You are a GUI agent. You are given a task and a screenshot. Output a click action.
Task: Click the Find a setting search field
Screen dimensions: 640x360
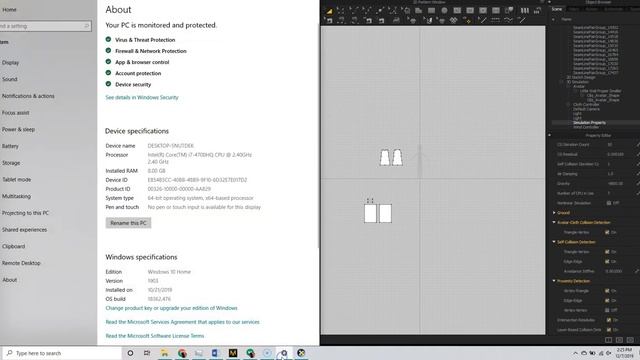[x=45, y=26]
